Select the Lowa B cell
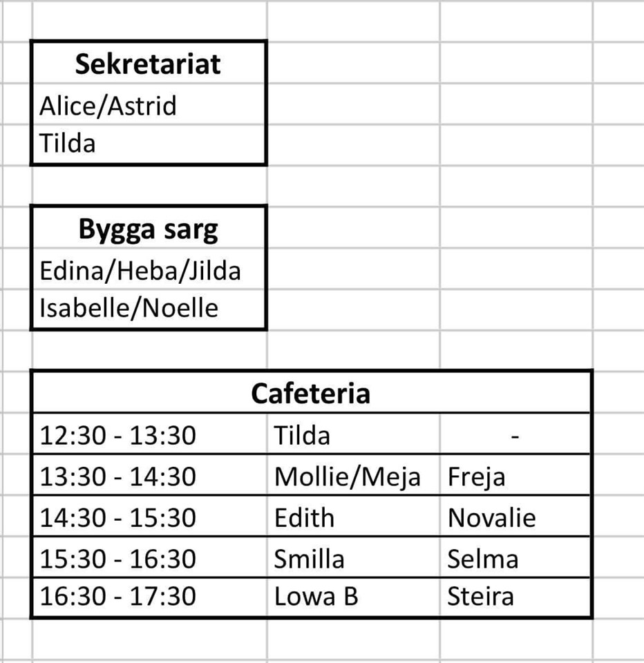 316,596
